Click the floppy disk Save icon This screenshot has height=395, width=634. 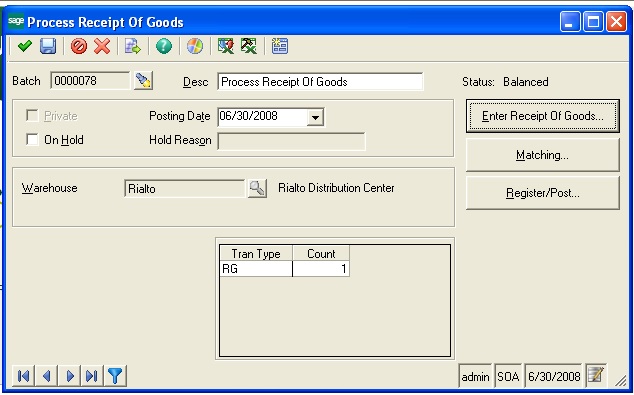48,46
